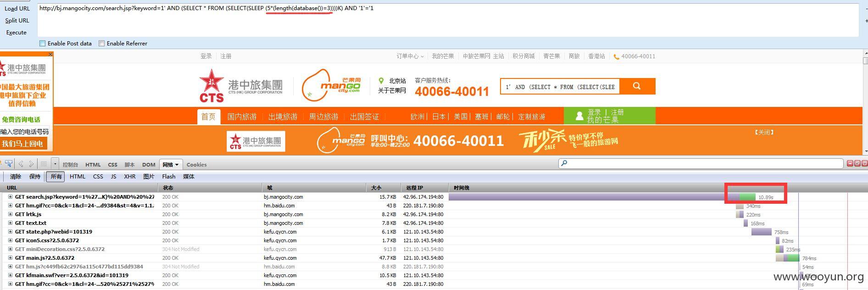
Task: Click the 我们马上回电 button
Action: point(23,144)
